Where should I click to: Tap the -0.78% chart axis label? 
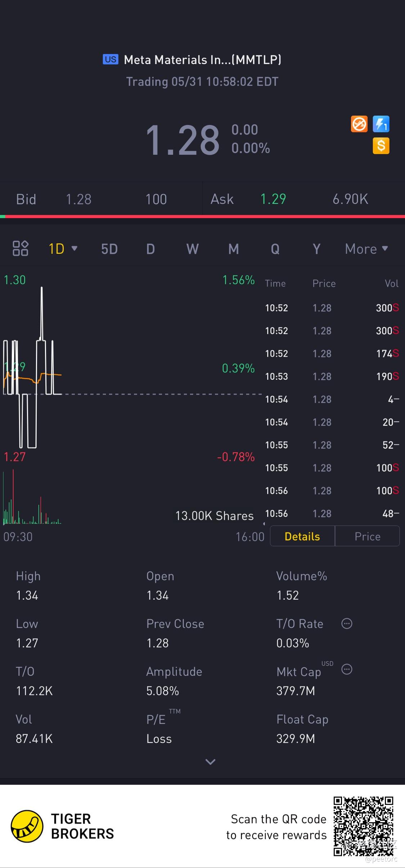[x=236, y=457]
